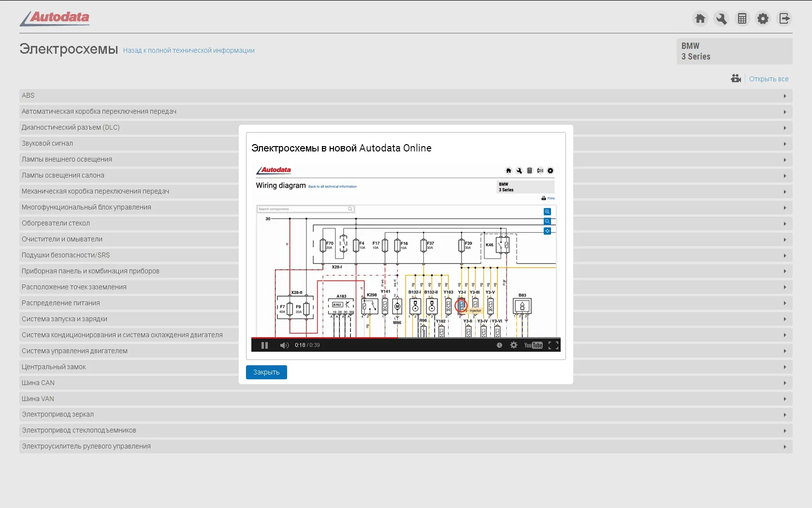Expand the Диагностический разъем (DLC) arrow
The height and width of the screenshot is (508, 812).
pos(785,128)
